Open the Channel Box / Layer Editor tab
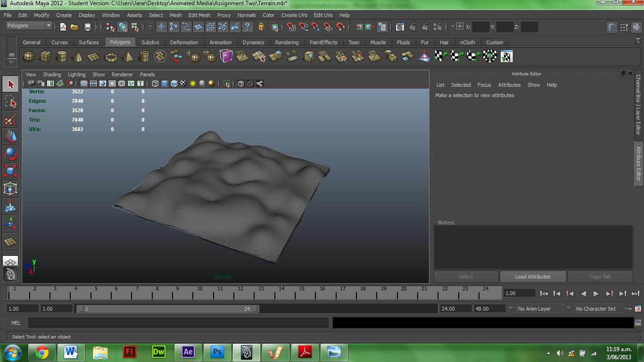The image size is (644, 362). 638,104
